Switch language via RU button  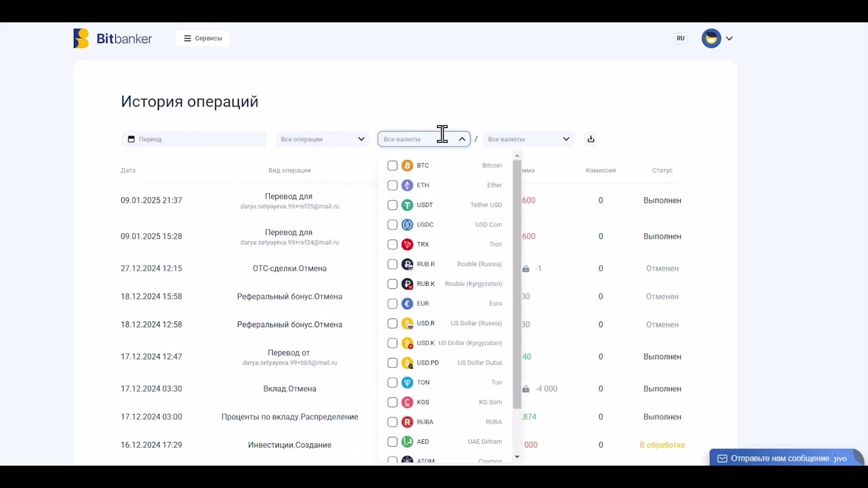[x=680, y=39]
